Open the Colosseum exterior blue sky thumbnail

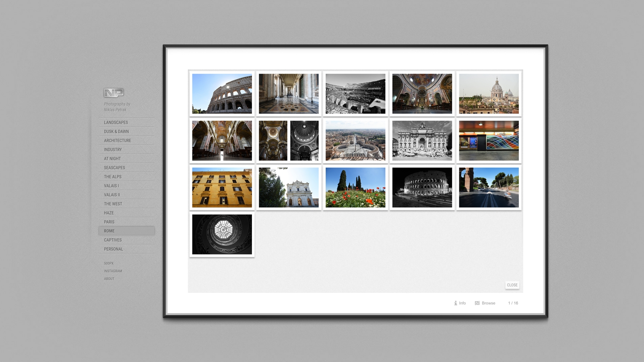[x=222, y=94]
